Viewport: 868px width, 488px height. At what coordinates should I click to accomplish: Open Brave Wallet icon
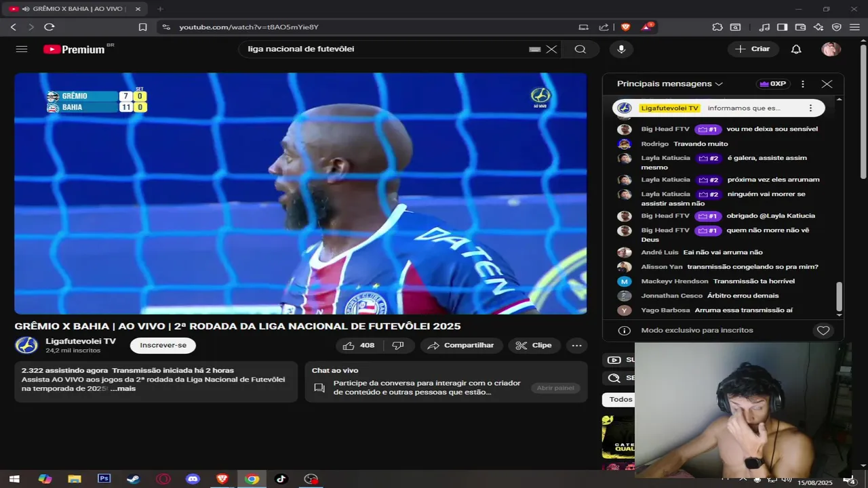(x=800, y=27)
